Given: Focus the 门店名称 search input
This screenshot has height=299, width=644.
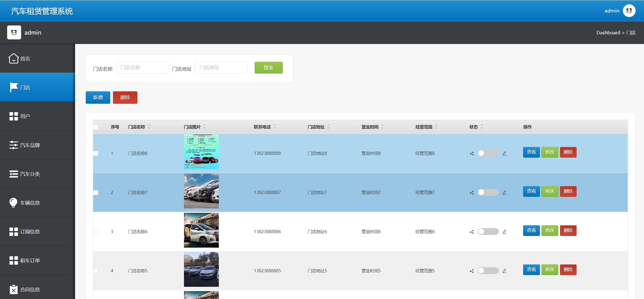Looking at the screenshot, I should tap(142, 68).
